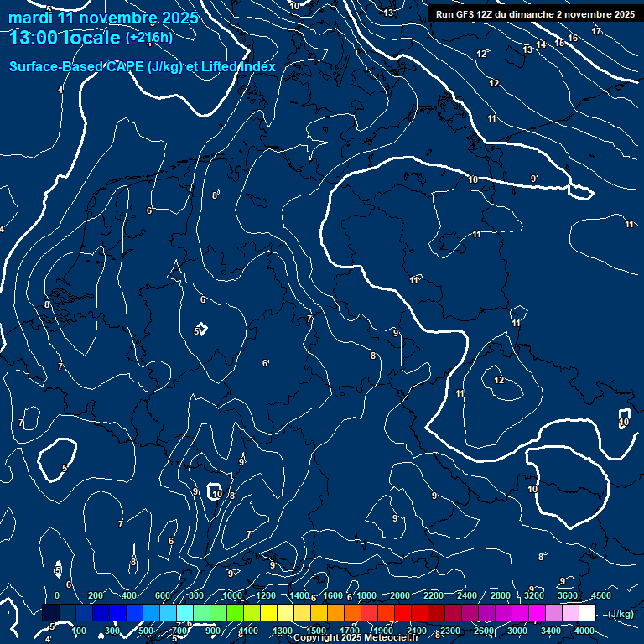Viewport: 644px width, 644px height.
Task: Click the 13:00 locale time label
Action: 65,38
